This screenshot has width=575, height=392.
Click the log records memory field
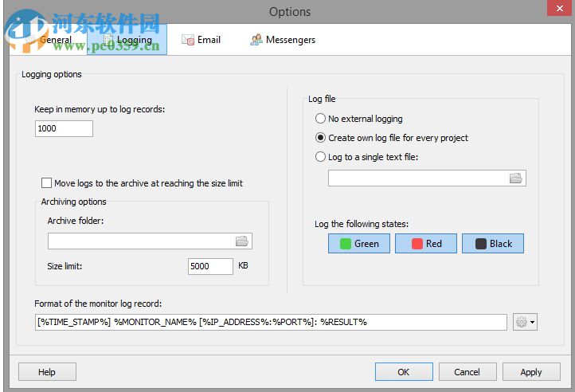coord(65,128)
